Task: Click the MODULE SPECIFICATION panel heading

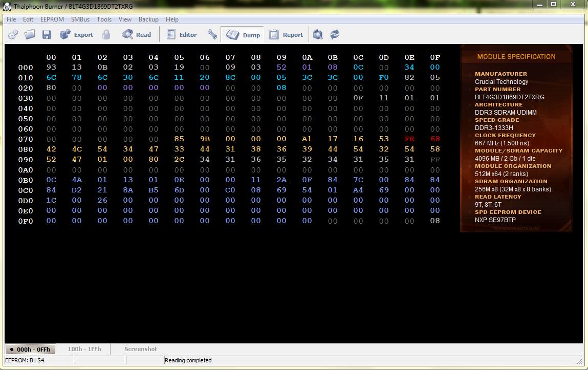Action: [516, 57]
